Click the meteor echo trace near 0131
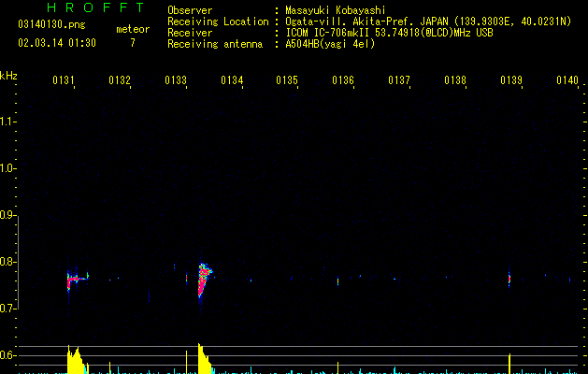This screenshot has width=588, height=374. coord(78,280)
